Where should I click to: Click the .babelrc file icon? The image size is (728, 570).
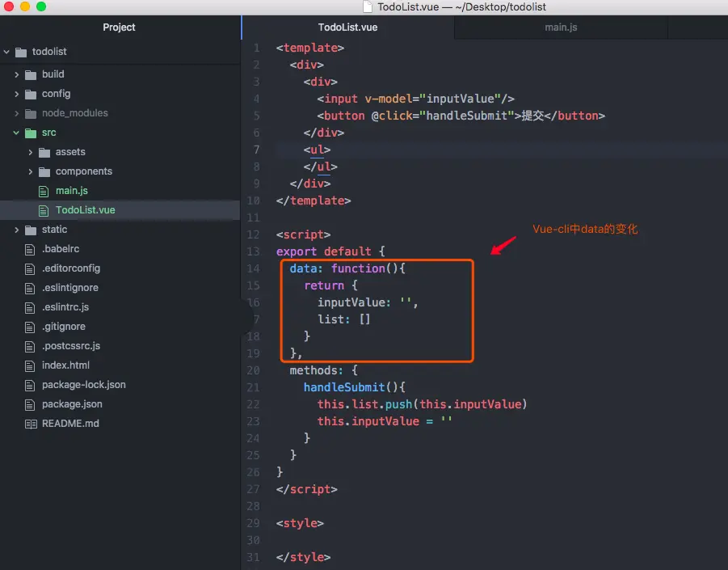click(30, 250)
